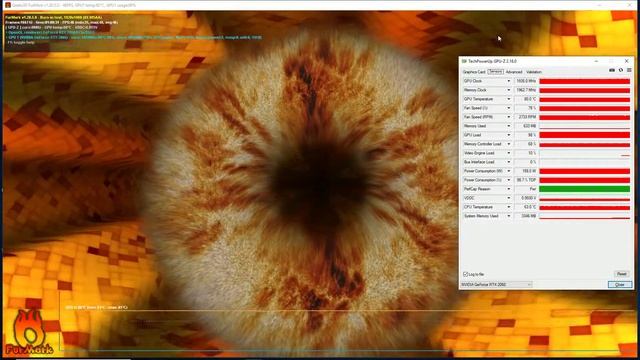Click the Memory Used graph area
The image size is (640, 360).
tap(584, 126)
